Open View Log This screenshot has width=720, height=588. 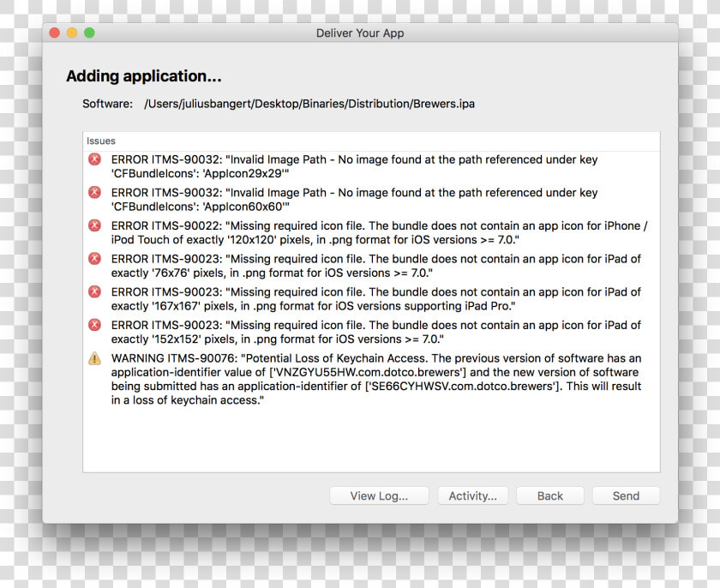tap(379, 495)
